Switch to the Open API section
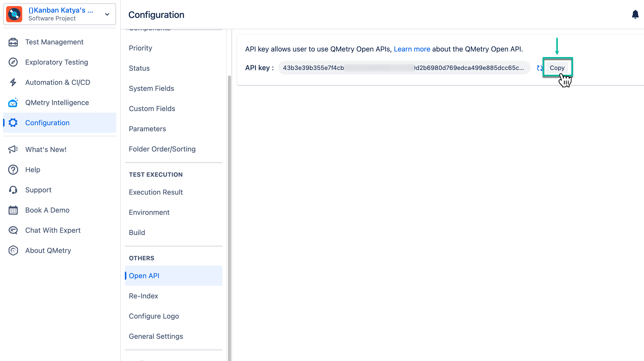 144,276
